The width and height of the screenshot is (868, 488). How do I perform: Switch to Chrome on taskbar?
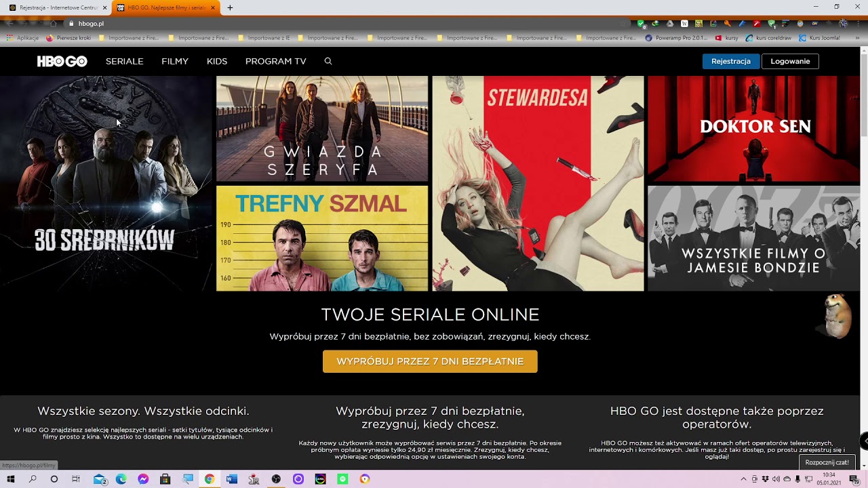click(x=210, y=479)
